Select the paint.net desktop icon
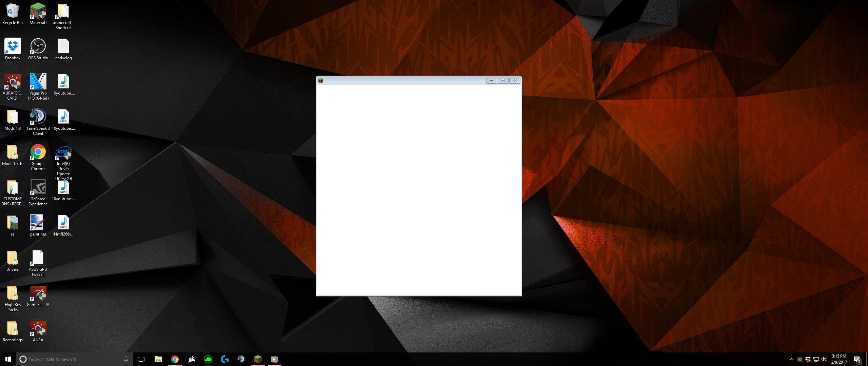The height and width of the screenshot is (366, 868). pos(38,223)
